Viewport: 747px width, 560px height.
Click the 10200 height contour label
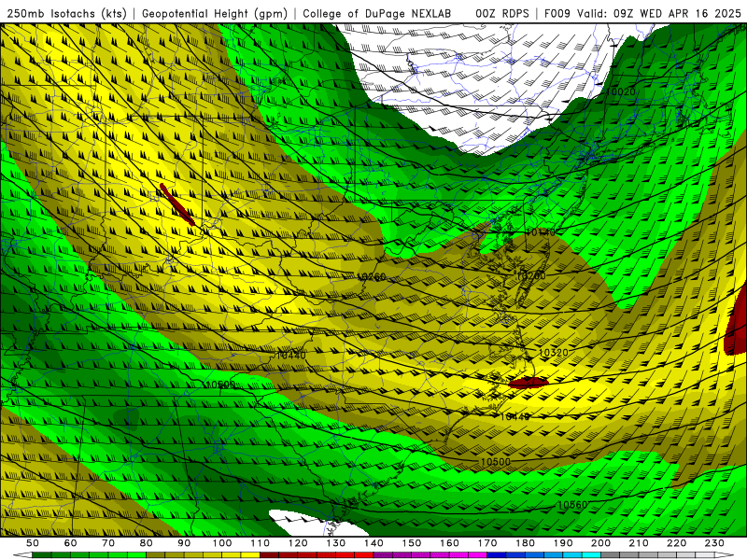pos(530,275)
